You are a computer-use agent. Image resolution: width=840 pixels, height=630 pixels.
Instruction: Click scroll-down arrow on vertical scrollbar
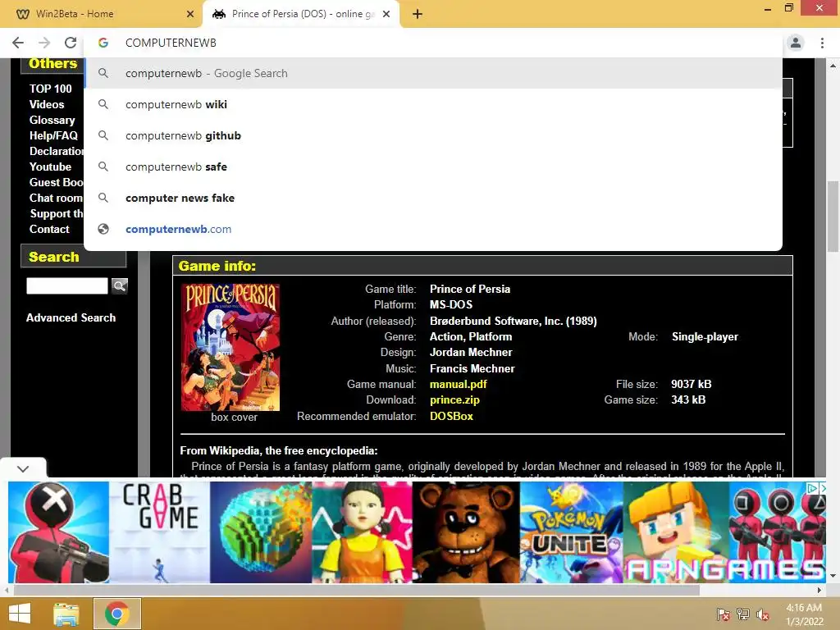(833, 576)
